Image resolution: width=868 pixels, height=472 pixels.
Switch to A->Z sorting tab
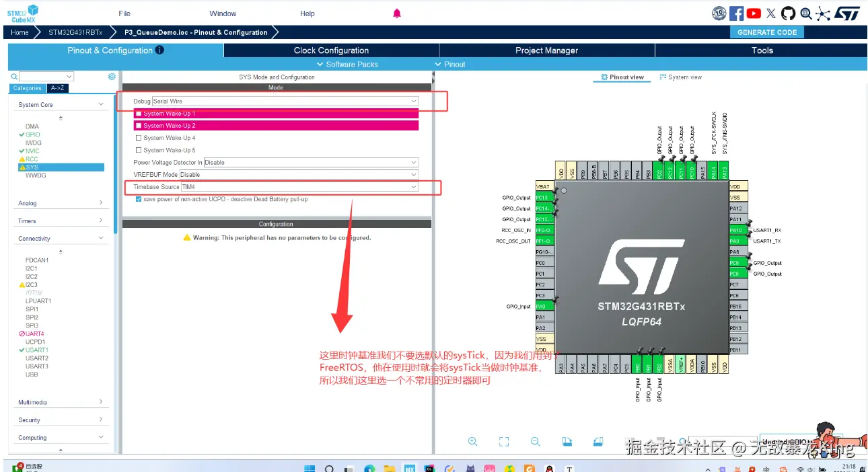(58, 88)
